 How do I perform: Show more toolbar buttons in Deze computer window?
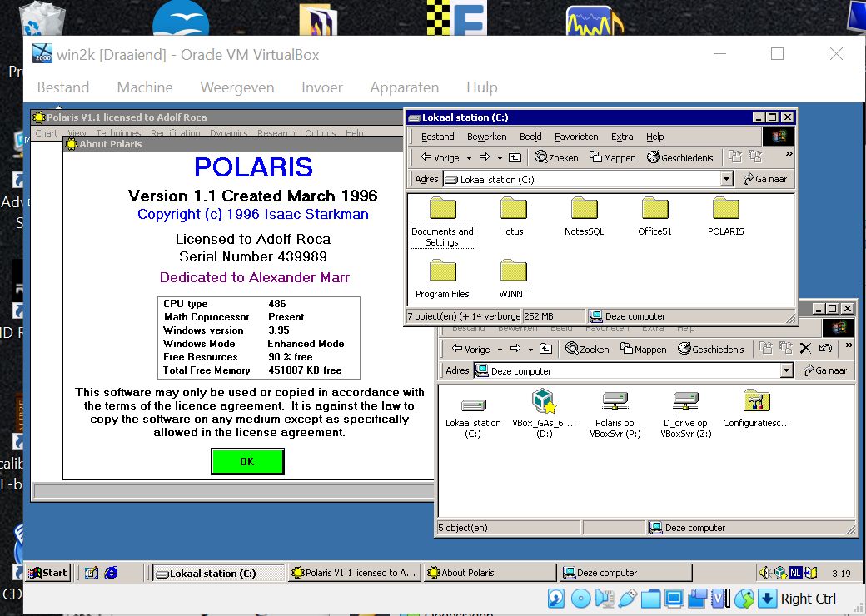849,345
